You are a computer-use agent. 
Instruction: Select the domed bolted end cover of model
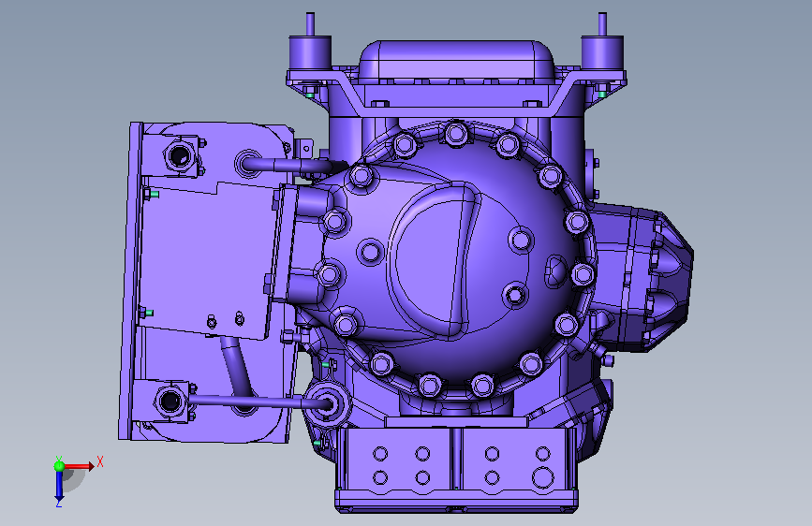456,259
